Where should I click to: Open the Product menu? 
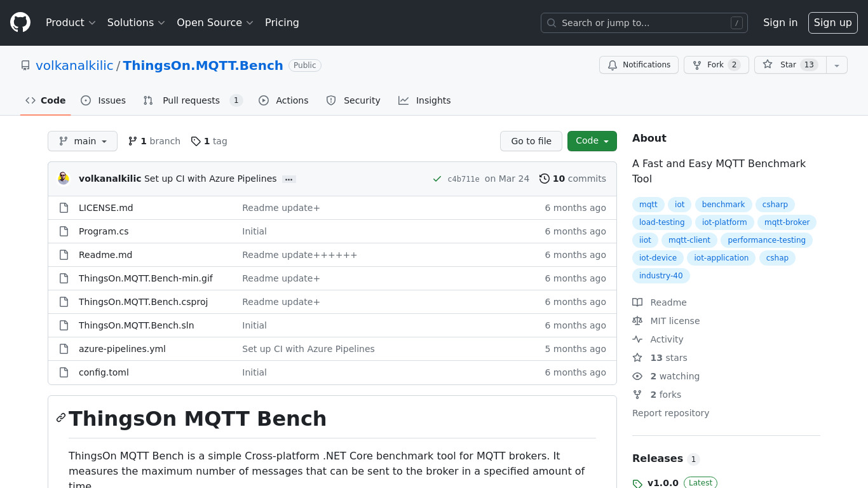click(71, 22)
